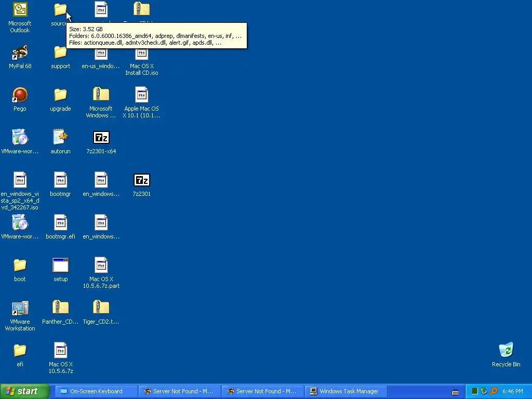Screen dimensions: 532x399
Task: Click the Safely Remove Hardware tray icon
Action: [x=484, y=391]
